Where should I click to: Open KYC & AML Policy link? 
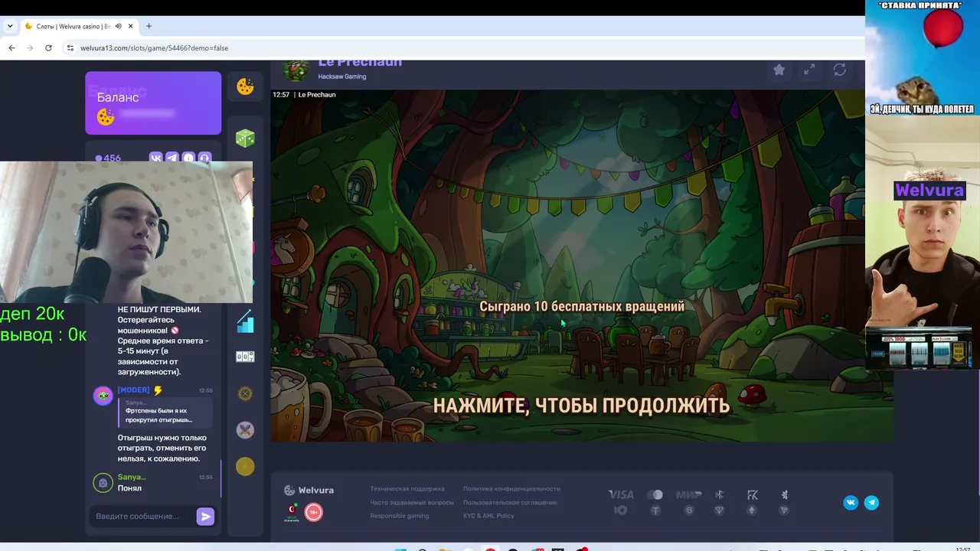pos(488,516)
